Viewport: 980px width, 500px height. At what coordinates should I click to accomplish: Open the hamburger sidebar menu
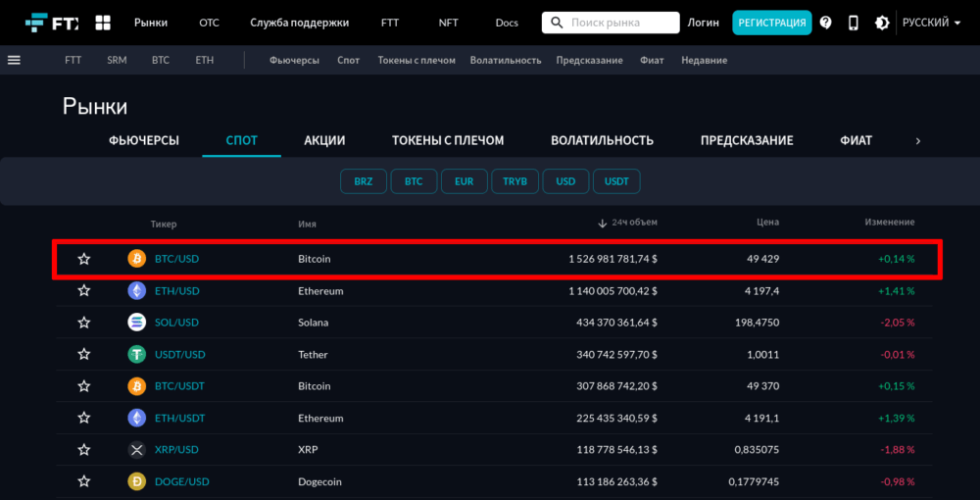(14, 60)
